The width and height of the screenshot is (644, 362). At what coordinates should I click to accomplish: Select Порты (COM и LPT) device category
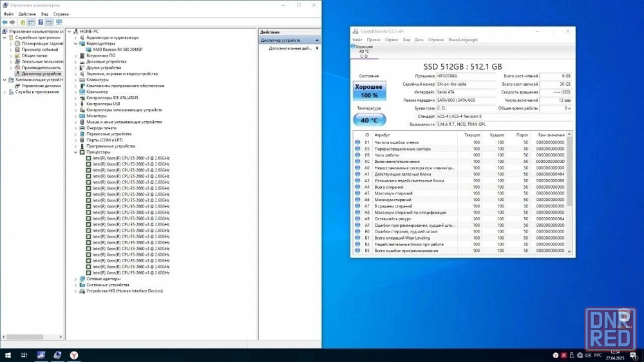click(104, 140)
